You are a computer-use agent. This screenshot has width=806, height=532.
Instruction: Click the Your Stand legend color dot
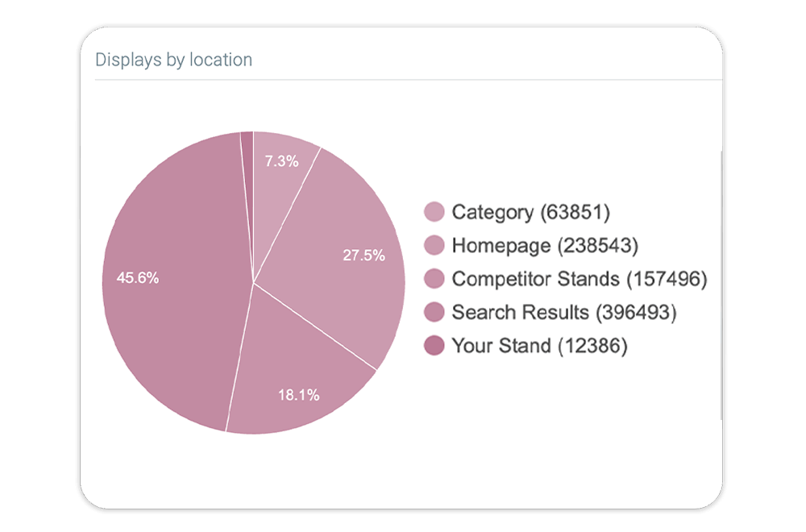(434, 346)
